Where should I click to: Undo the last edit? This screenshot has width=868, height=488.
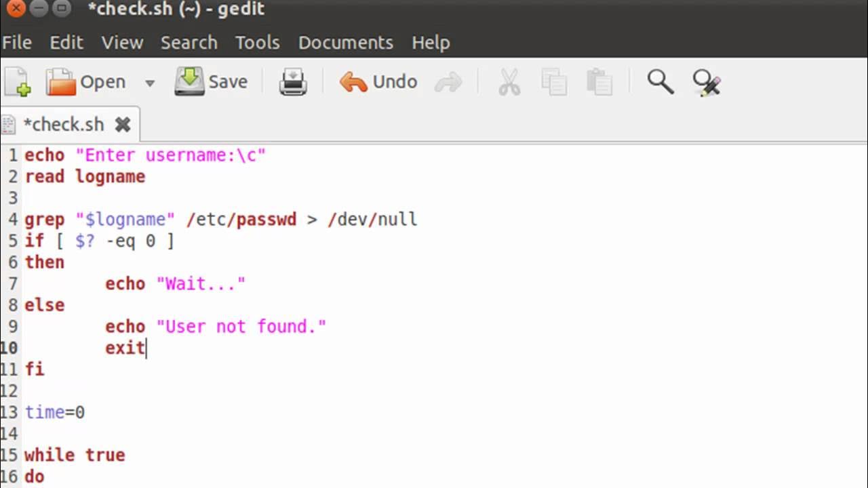378,82
